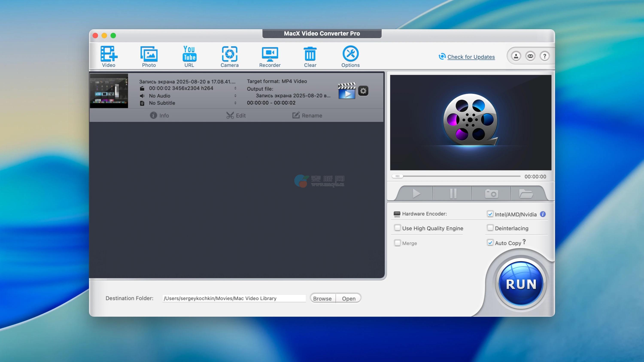Viewport: 644px width, 362px height.
Task: Open snapshot folder icon in preview panel
Action: click(x=526, y=193)
